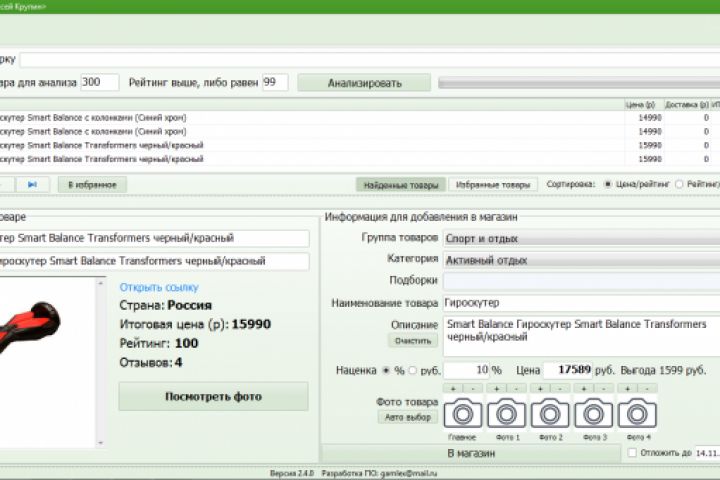Click plus above the Главное photo
This screenshot has height=480, width=720.
pyautogui.click(x=453, y=389)
